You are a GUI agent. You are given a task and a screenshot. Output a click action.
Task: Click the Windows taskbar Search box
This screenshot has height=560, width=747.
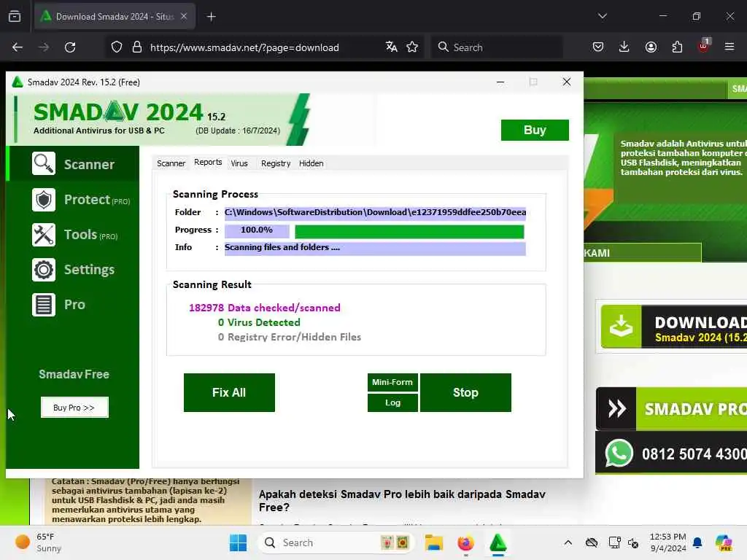(x=336, y=542)
